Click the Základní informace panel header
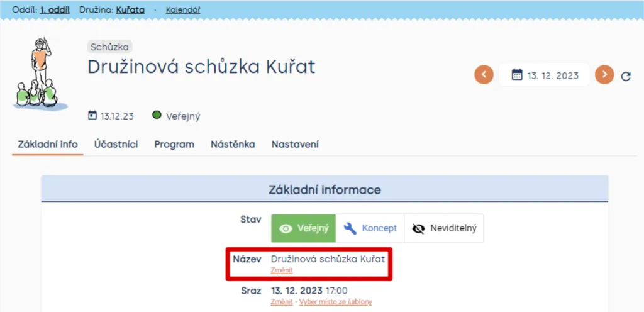 click(x=325, y=189)
